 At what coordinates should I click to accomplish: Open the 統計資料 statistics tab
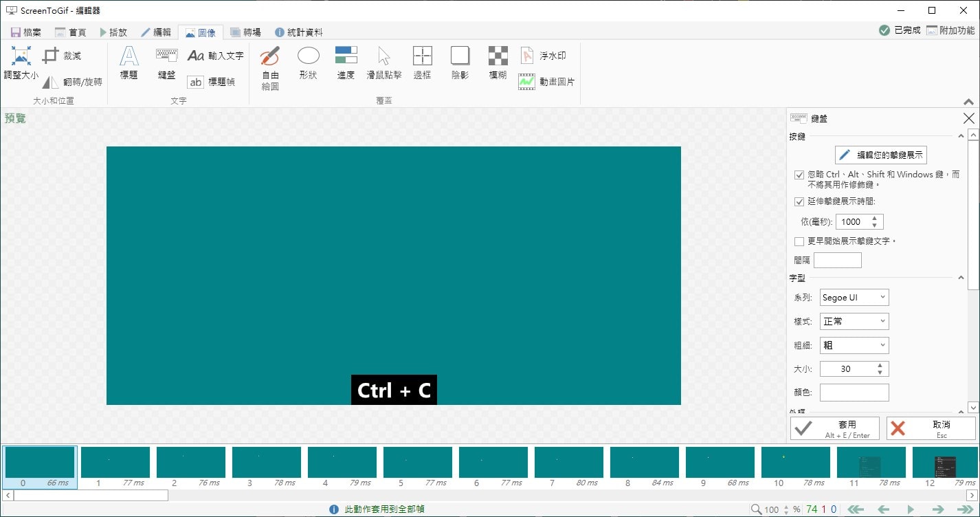[301, 32]
